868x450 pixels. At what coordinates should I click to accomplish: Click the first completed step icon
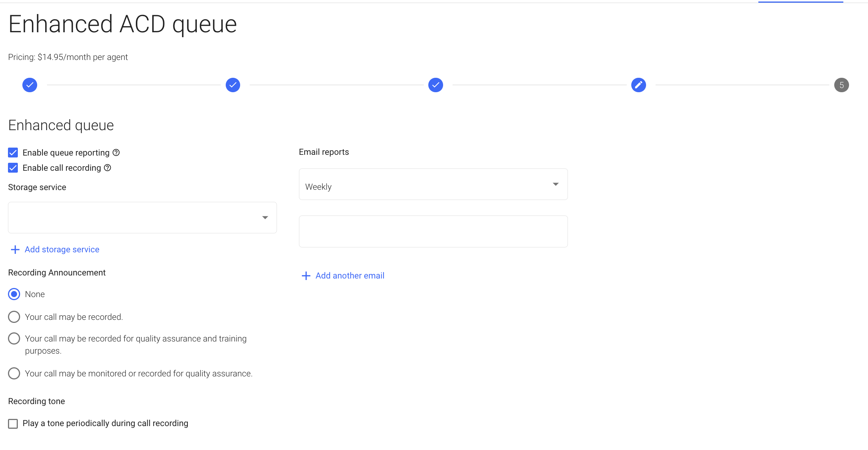(29, 85)
